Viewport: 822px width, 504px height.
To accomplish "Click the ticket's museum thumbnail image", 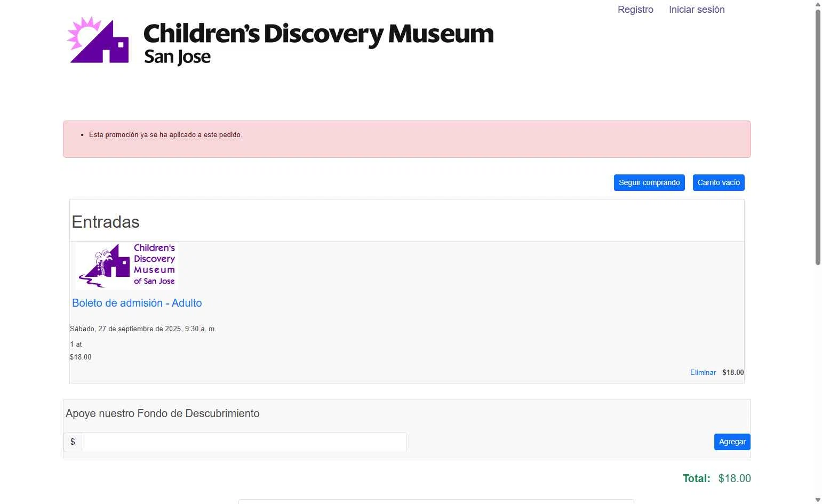I will [127, 265].
